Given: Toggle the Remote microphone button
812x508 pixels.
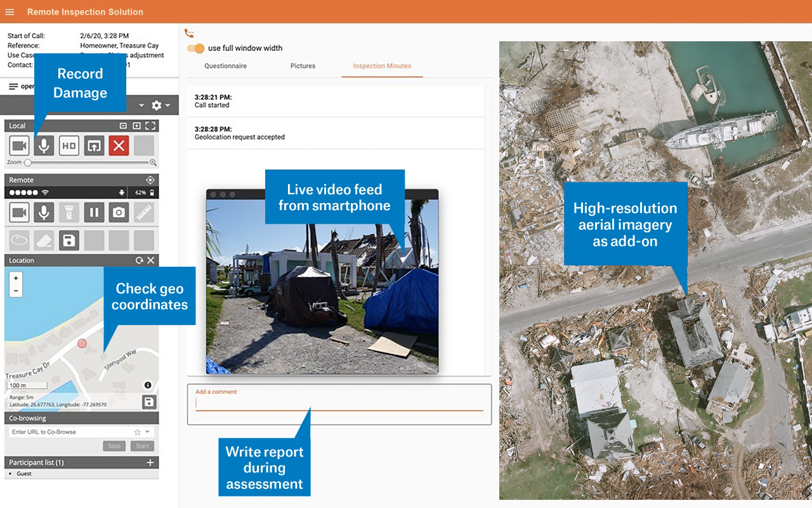Looking at the screenshot, I should 44,212.
